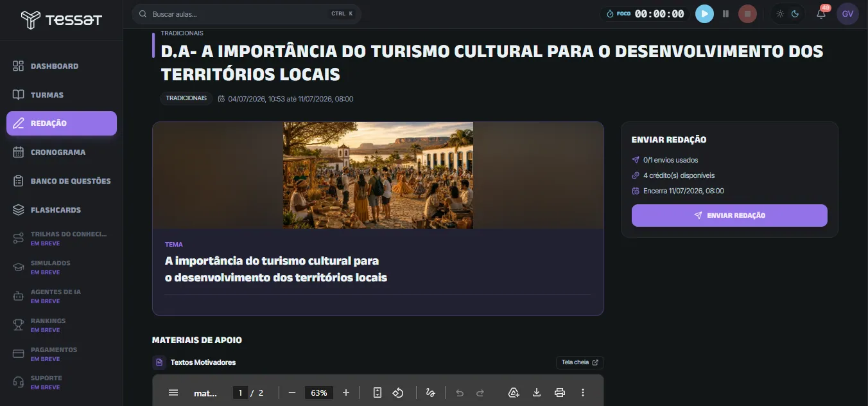Click the Suporte headset icon
Image resolution: width=868 pixels, height=406 pixels.
click(x=19, y=382)
